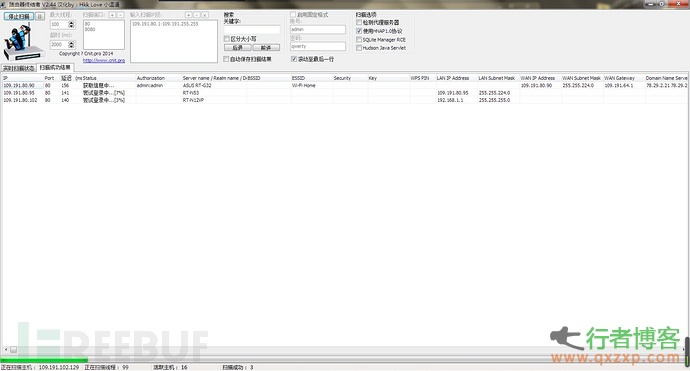Add an IP range with plus button
Image resolution: width=690 pixels, height=371 pixels.
[x=188, y=15]
